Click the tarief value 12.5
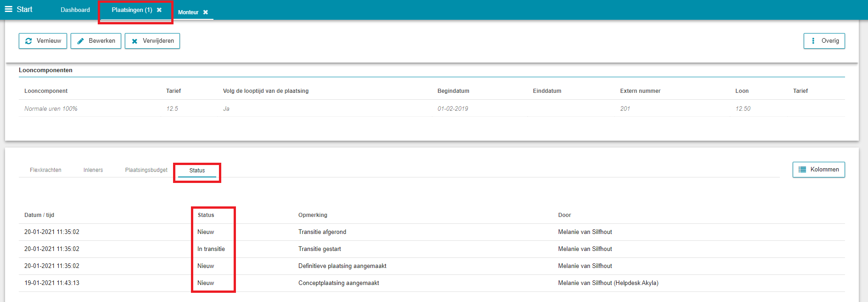This screenshot has width=868, height=302. (x=172, y=109)
